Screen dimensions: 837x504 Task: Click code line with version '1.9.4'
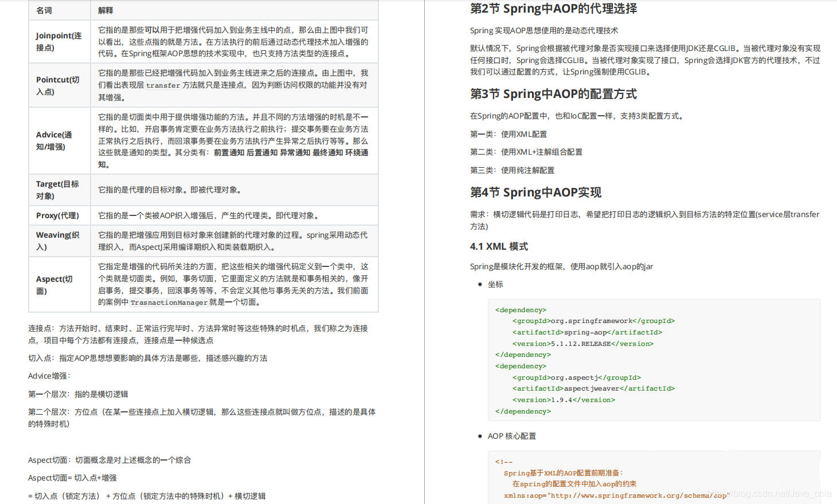click(x=564, y=400)
